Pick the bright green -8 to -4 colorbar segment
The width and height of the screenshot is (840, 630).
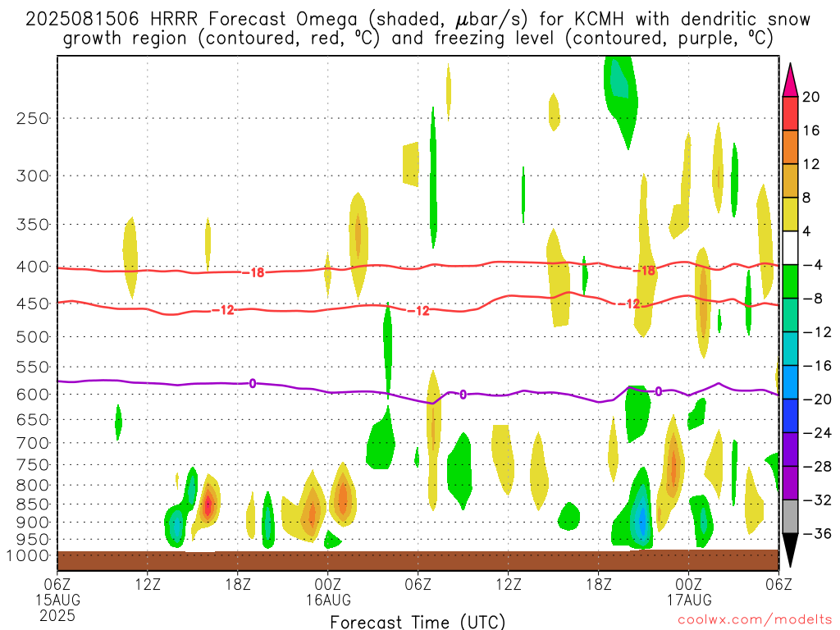[x=790, y=281]
